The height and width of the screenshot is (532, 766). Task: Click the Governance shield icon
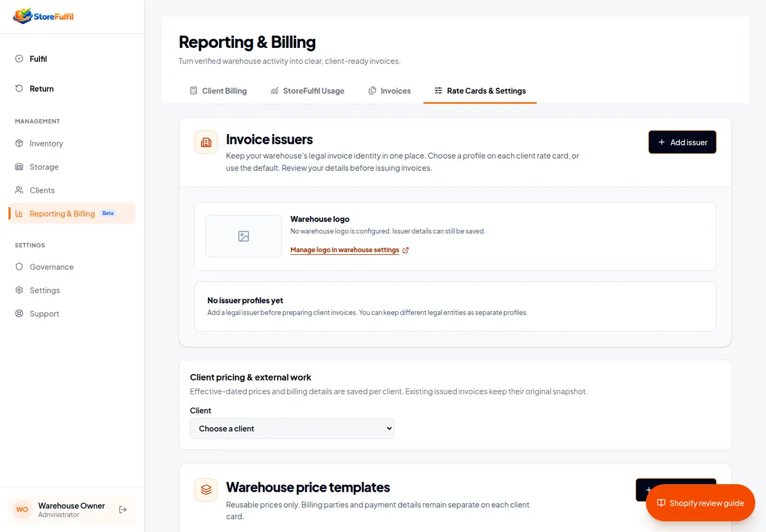[x=19, y=267]
